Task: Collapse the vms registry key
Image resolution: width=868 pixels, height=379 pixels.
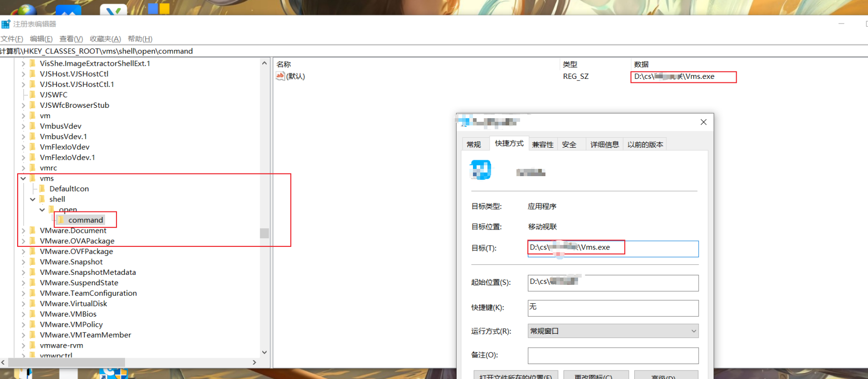Action: point(23,178)
